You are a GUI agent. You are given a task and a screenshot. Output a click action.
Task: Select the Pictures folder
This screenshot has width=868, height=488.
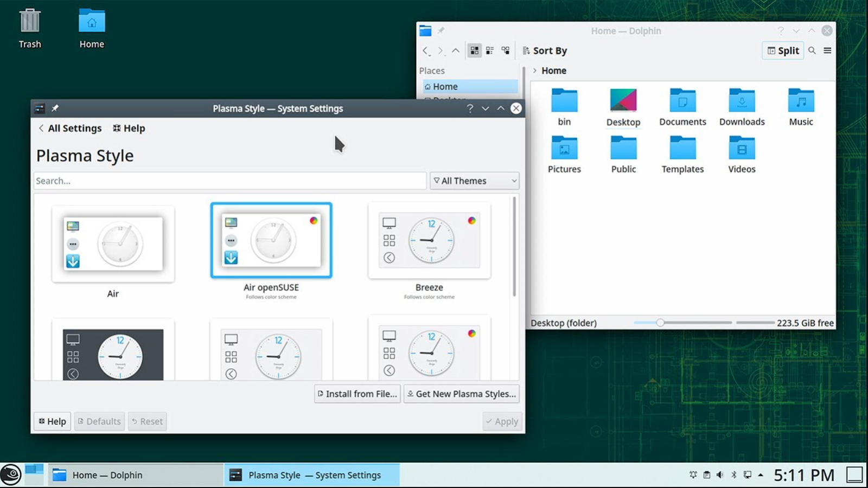[x=564, y=155]
